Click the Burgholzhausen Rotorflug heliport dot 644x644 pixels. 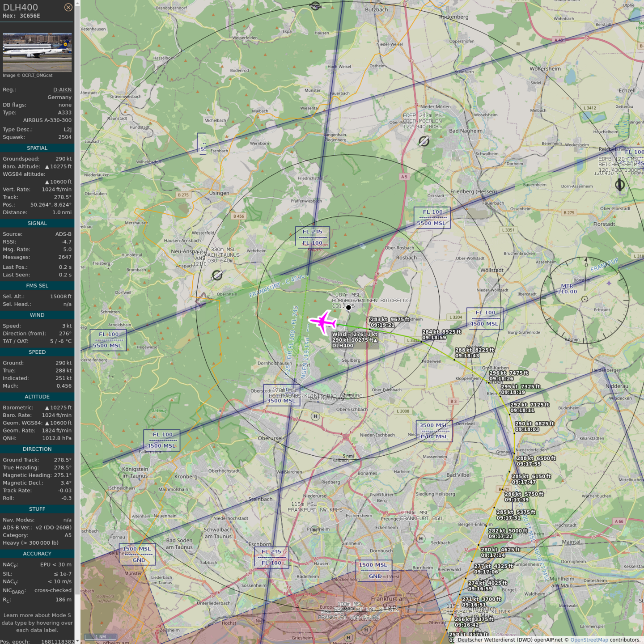[348, 307]
